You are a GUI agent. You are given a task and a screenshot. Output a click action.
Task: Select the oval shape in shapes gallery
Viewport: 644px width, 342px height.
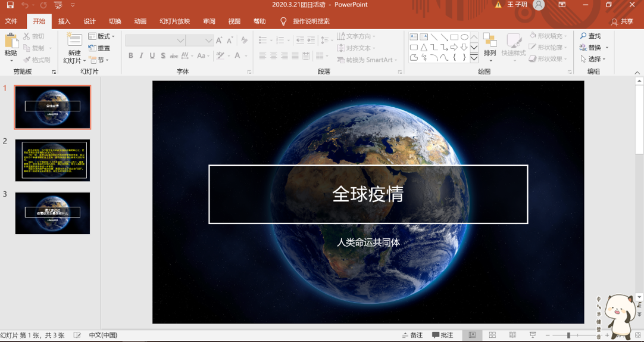point(464,37)
